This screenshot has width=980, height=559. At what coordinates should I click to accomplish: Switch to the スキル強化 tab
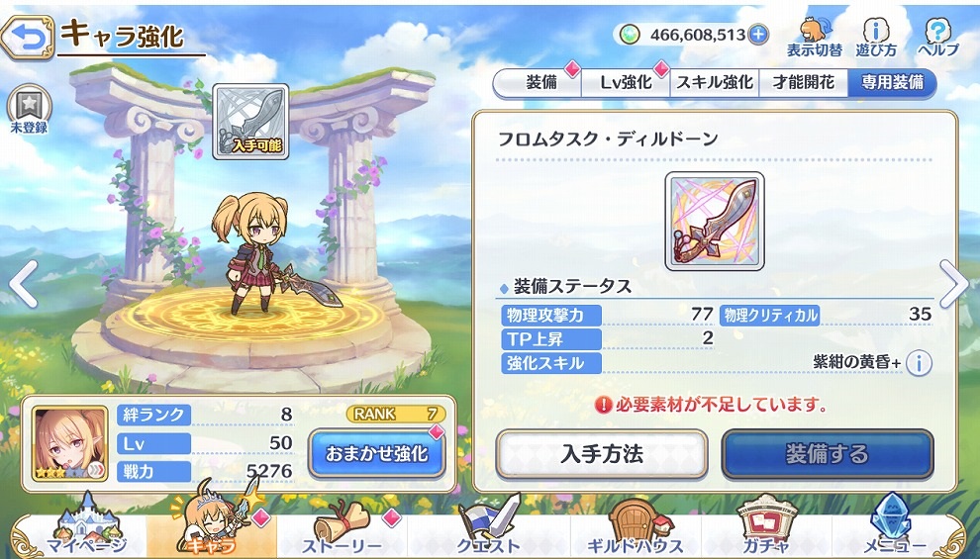pos(715,83)
